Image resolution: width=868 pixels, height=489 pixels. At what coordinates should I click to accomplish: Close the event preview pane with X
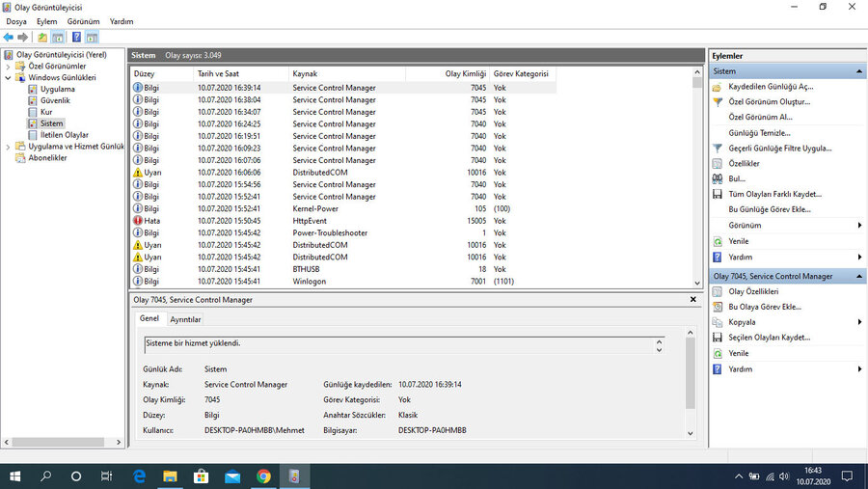coord(692,300)
